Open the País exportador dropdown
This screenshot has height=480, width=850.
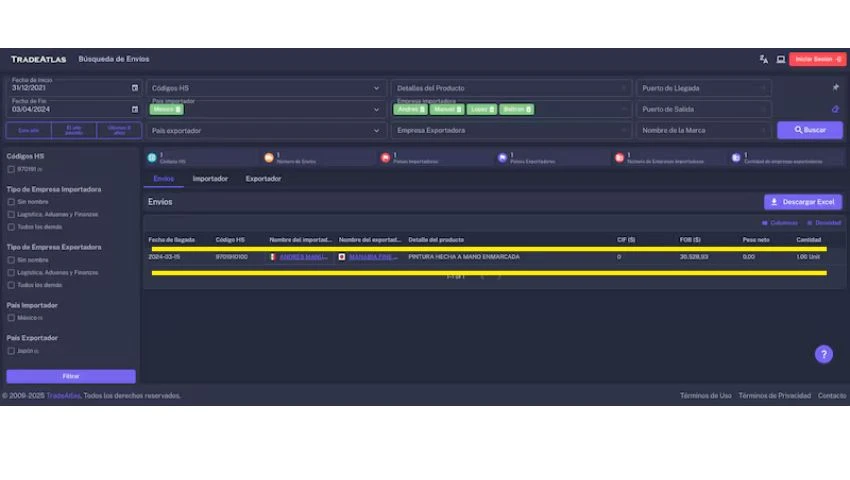(x=377, y=130)
